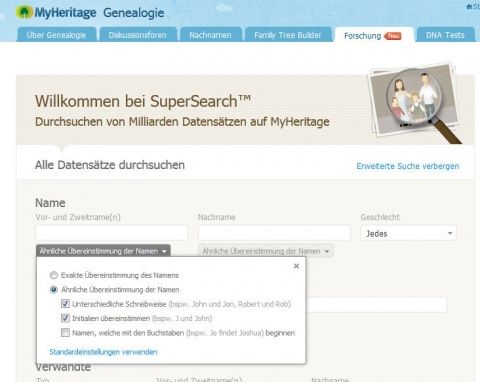Click the red Neu badge on Forschung
This screenshot has height=382, width=480.
click(393, 36)
